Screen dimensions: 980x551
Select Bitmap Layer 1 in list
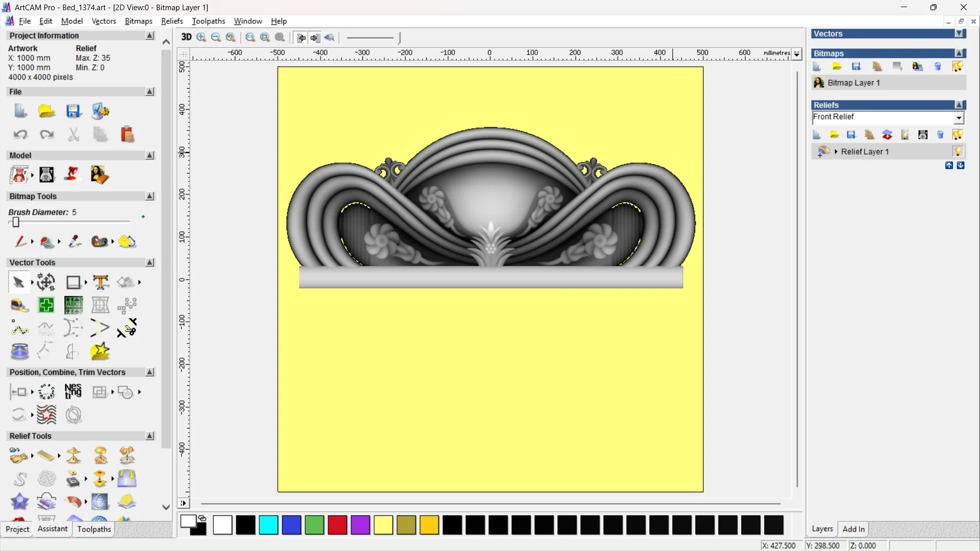(x=853, y=83)
